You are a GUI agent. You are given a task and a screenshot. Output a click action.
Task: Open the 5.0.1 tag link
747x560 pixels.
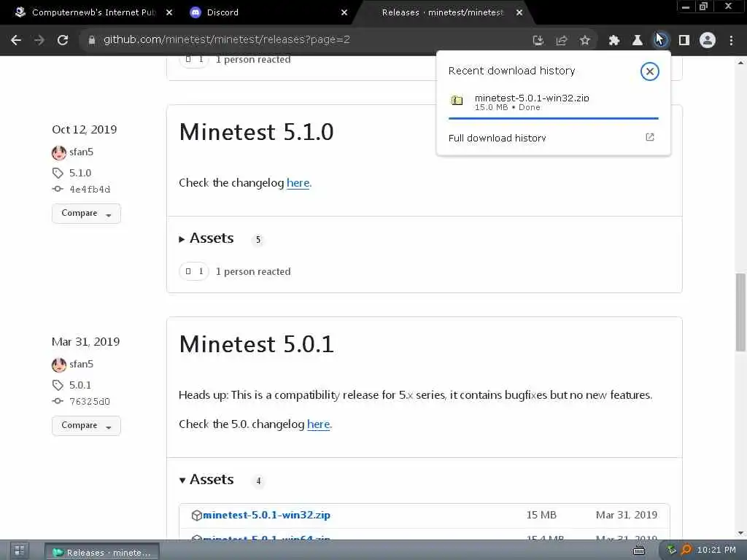coord(80,385)
